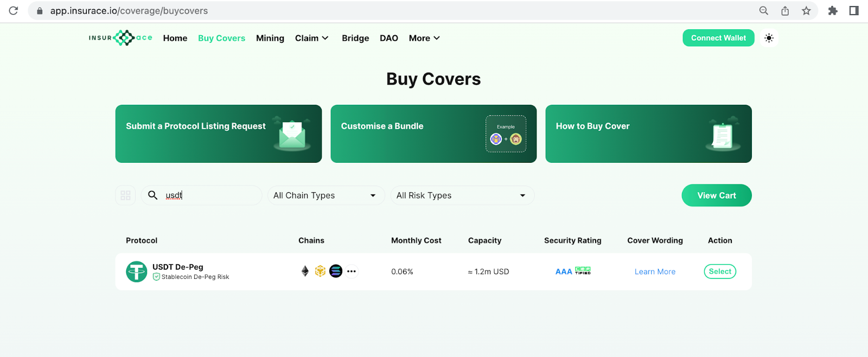Viewport: 868px width, 357px height.
Task: Click the lock icon in address bar
Action: click(x=40, y=11)
